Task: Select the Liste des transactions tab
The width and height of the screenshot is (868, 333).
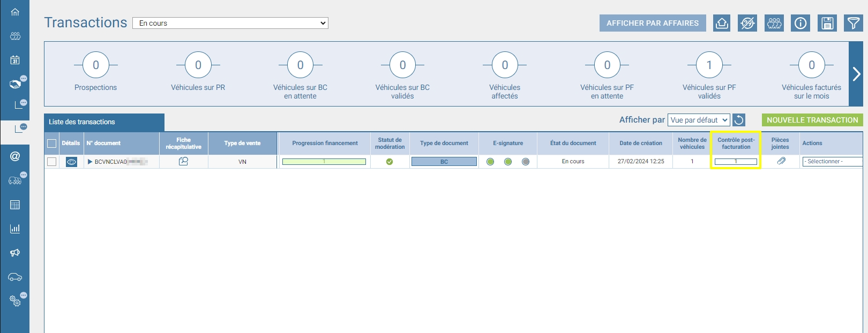Action: click(x=104, y=122)
